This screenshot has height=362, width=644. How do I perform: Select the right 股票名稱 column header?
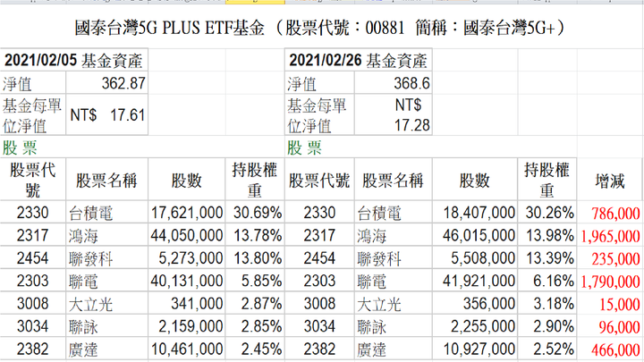(x=393, y=181)
